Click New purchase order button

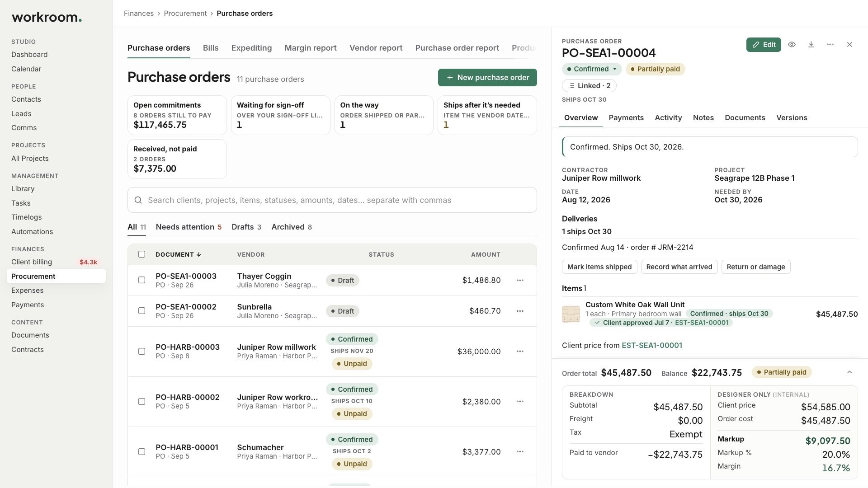point(487,77)
